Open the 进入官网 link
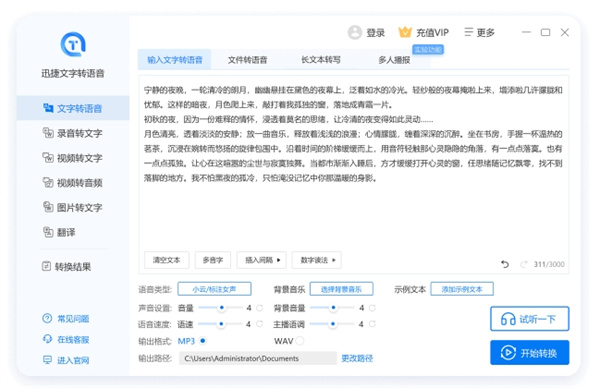 coord(73,360)
